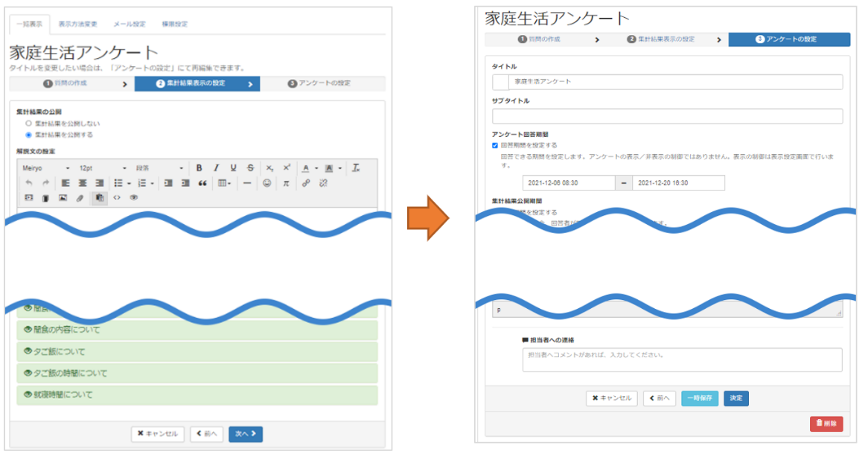Viewport: 868px width, 454px height.
Task: Click the paperclip attach file icon
Action: tap(80, 198)
